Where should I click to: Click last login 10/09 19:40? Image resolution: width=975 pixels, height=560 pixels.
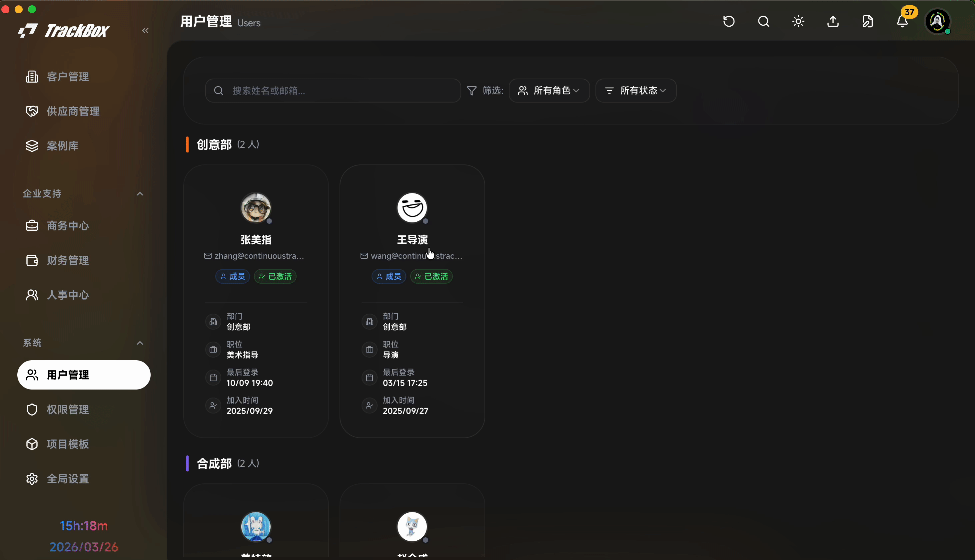click(250, 383)
